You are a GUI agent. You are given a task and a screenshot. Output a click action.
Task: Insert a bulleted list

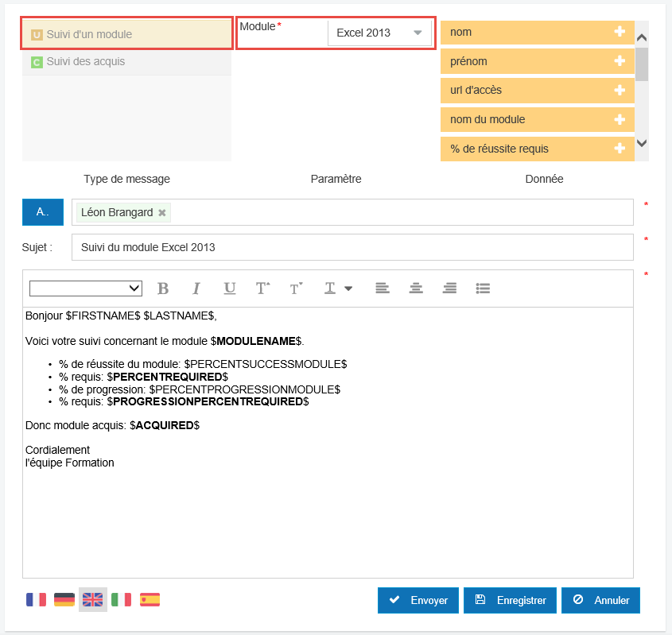click(483, 288)
